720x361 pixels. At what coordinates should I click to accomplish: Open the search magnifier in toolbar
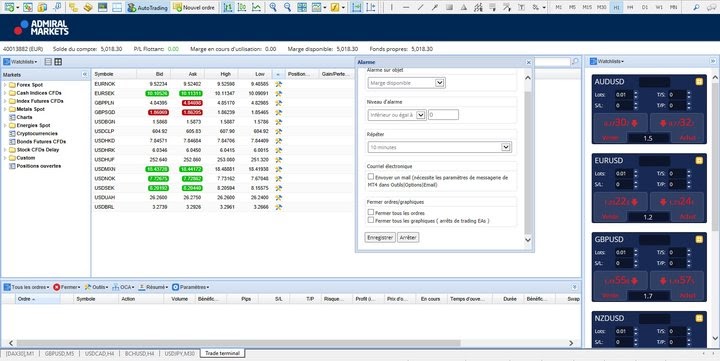pos(697,7)
